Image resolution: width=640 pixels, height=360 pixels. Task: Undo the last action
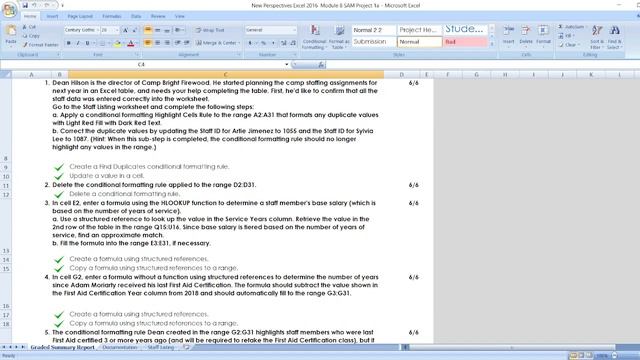pos(34,5)
